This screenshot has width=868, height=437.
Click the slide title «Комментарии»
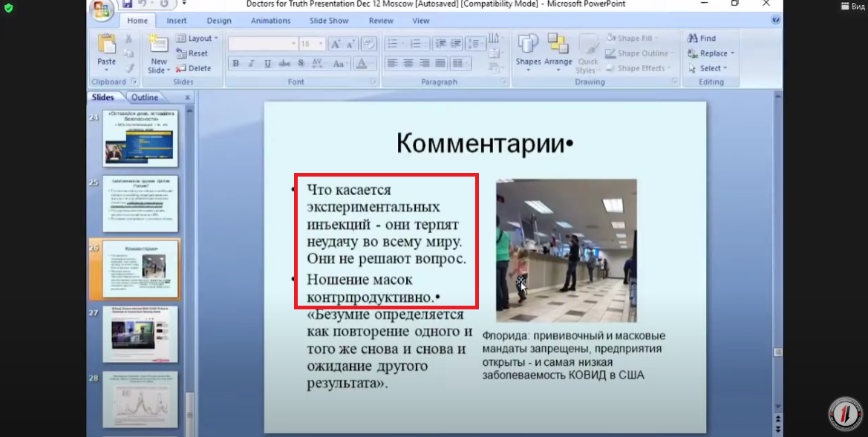(484, 144)
